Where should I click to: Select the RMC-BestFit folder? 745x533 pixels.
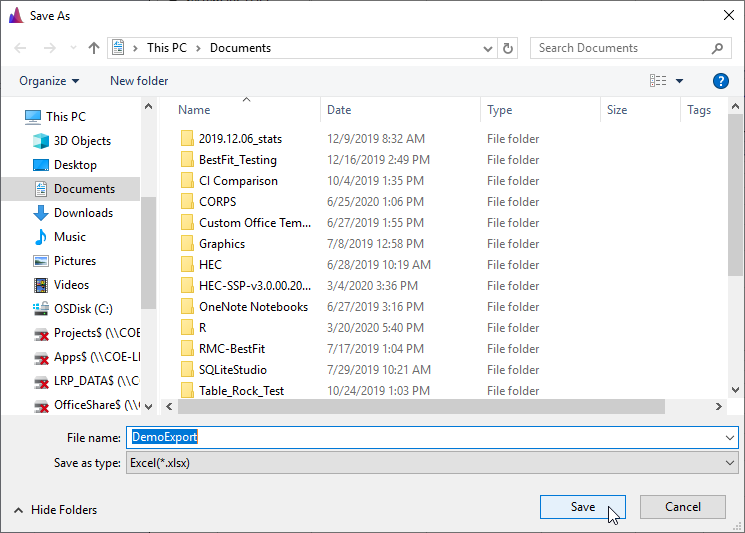click(x=223, y=349)
